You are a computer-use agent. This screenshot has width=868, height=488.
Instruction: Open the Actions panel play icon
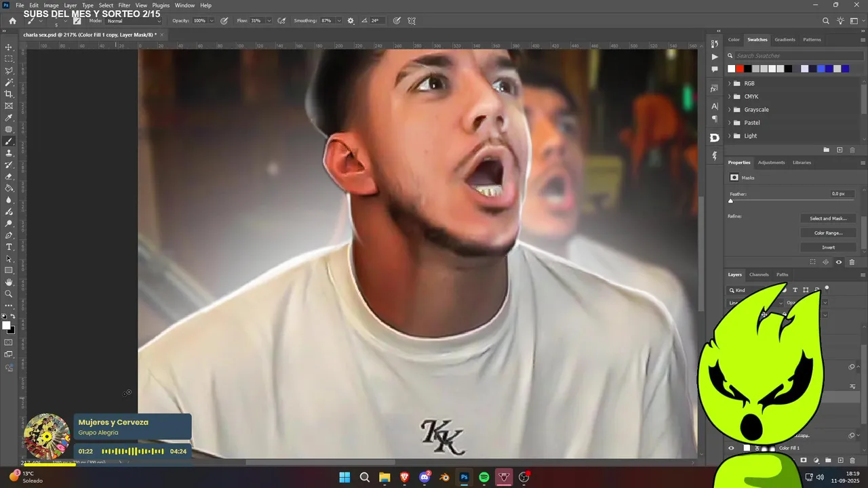coord(714,57)
